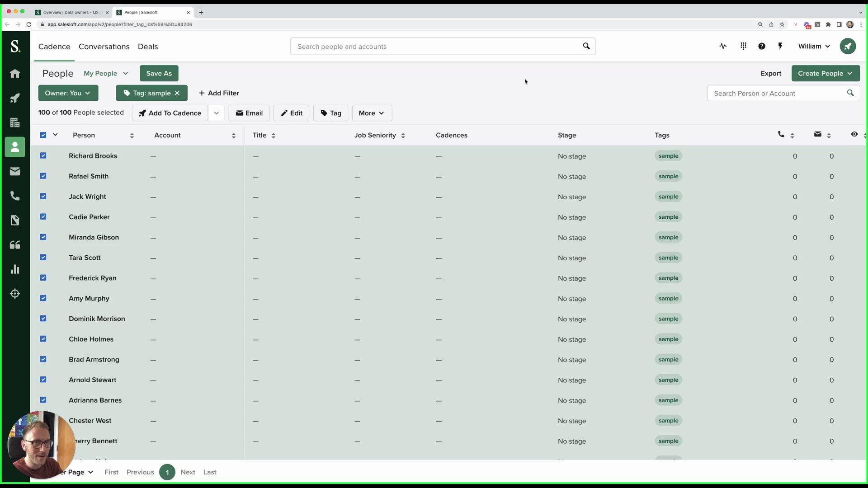The width and height of the screenshot is (868, 488).
Task: Open the Per Page dropdown
Action: coord(77,472)
